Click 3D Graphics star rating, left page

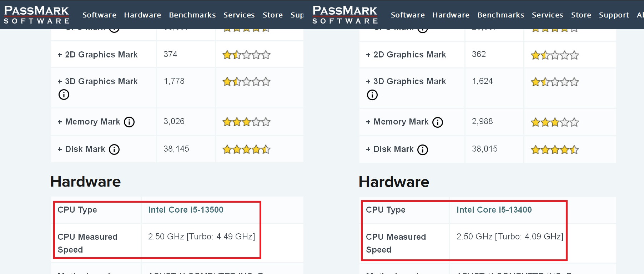(x=246, y=82)
